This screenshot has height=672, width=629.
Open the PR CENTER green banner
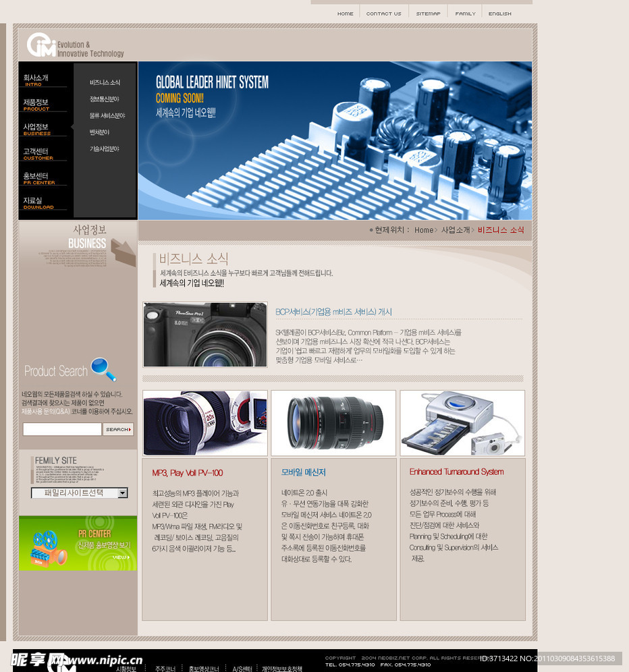[x=78, y=543]
